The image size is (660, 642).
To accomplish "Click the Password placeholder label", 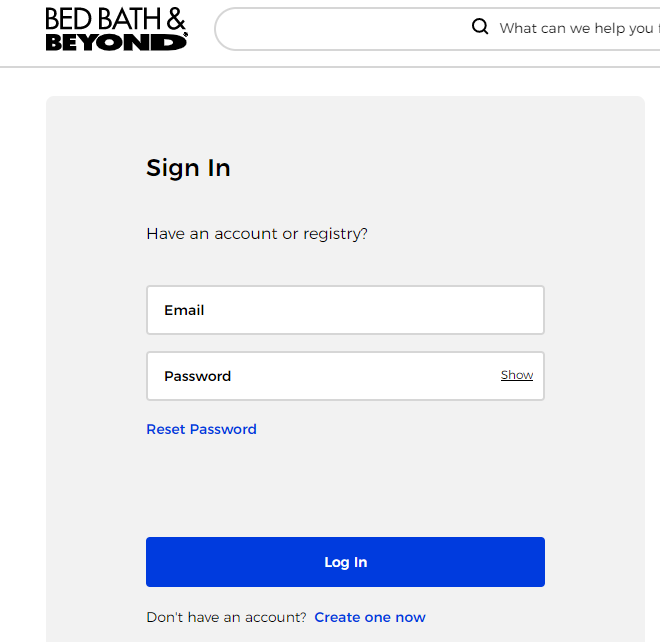I will 197,376.
